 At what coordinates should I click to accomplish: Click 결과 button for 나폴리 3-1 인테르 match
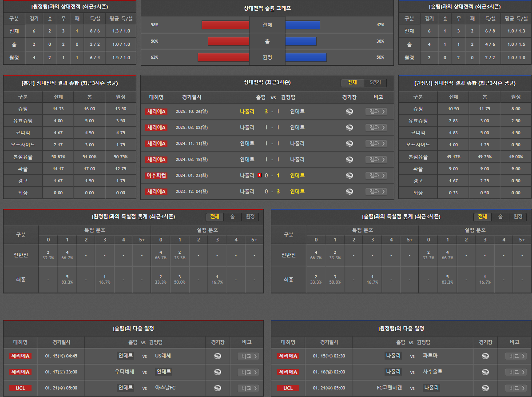tap(376, 112)
